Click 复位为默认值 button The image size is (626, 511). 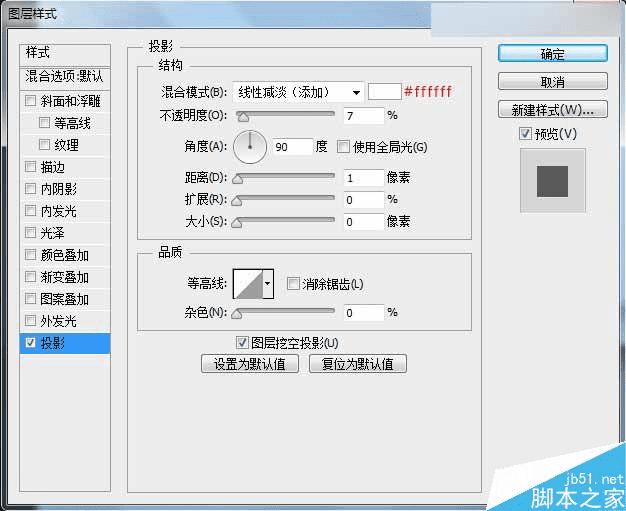[358, 364]
